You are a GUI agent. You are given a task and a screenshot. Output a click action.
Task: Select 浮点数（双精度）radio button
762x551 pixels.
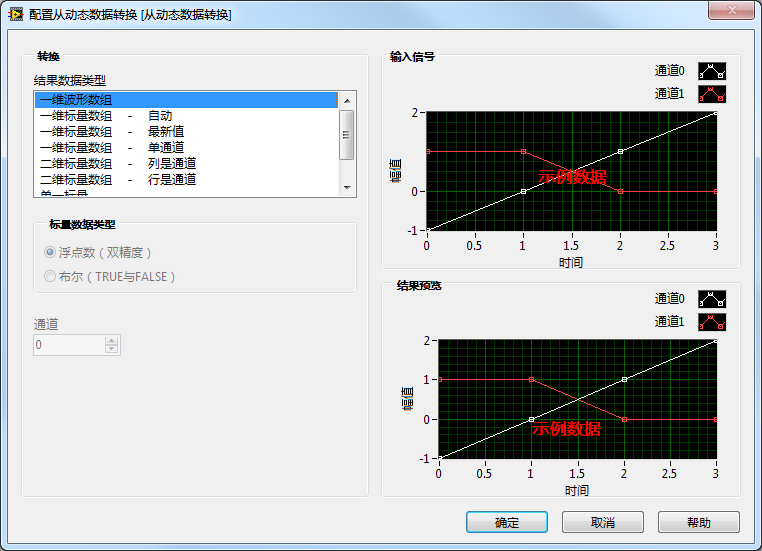point(50,253)
